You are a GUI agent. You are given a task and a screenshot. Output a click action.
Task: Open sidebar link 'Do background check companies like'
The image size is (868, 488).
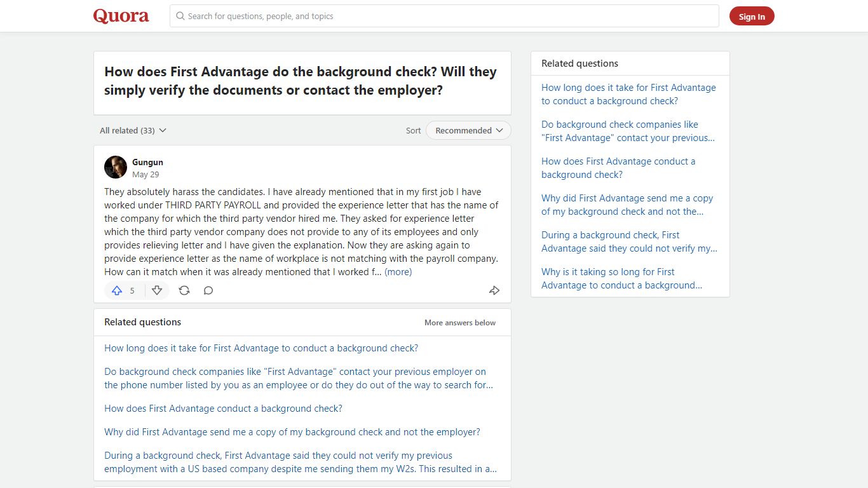628,131
